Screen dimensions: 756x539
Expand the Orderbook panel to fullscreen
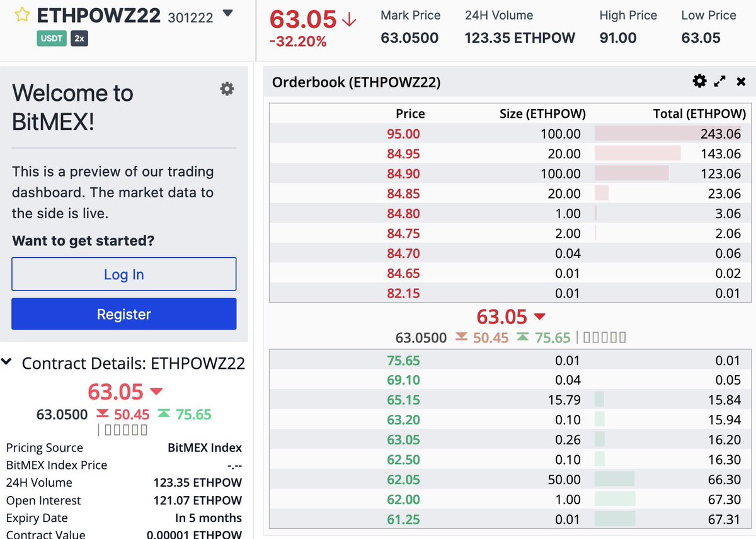(720, 81)
